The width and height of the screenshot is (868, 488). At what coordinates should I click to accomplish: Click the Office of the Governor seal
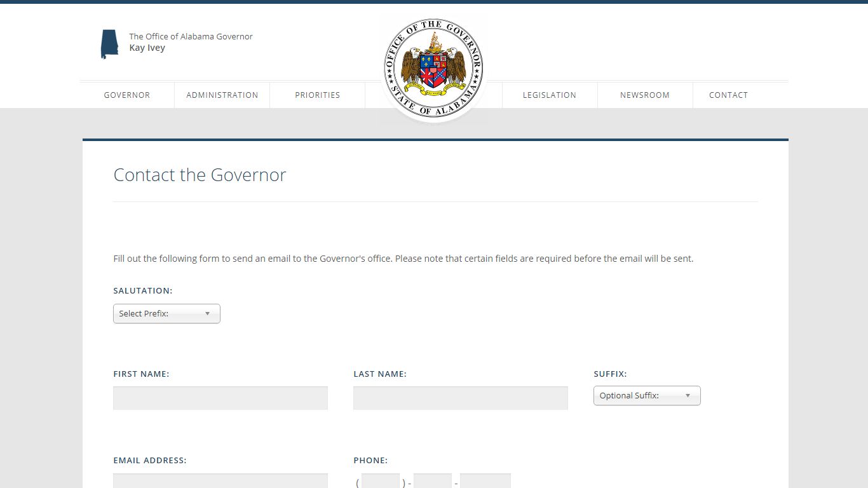coord(433,68)
